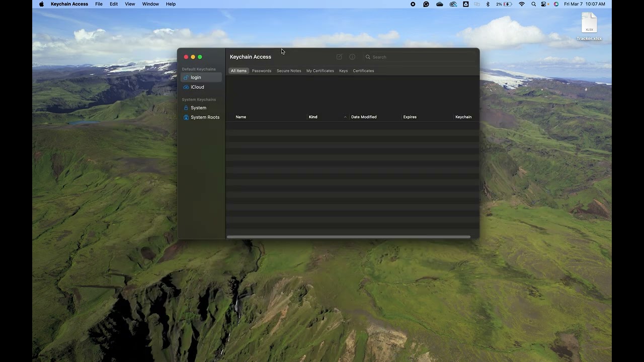Click the Default Keychains section label
Screen dimensions: 644x362
pyautogui.click(x=199, y=69)
